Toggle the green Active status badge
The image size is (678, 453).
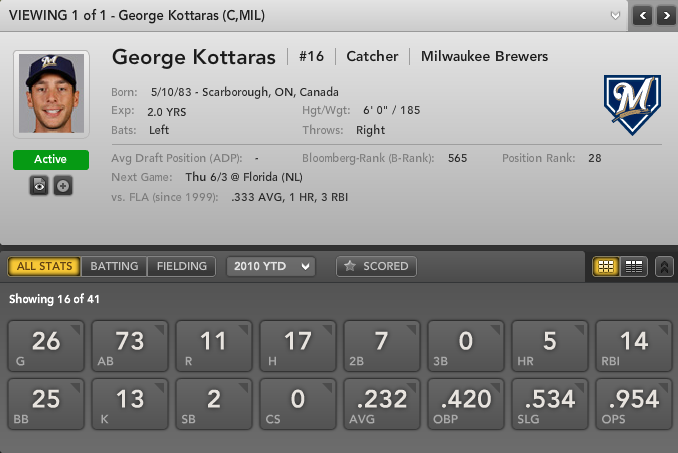(x=51, y=160)
